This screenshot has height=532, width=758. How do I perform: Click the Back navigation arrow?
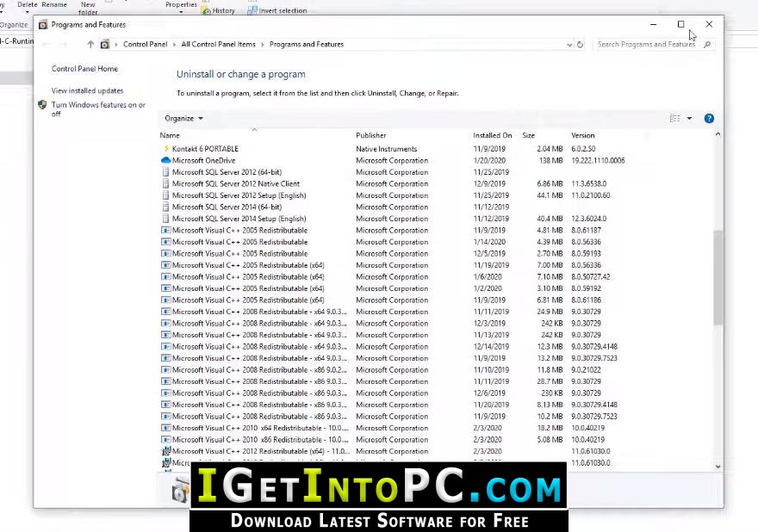tap(46, 45)
